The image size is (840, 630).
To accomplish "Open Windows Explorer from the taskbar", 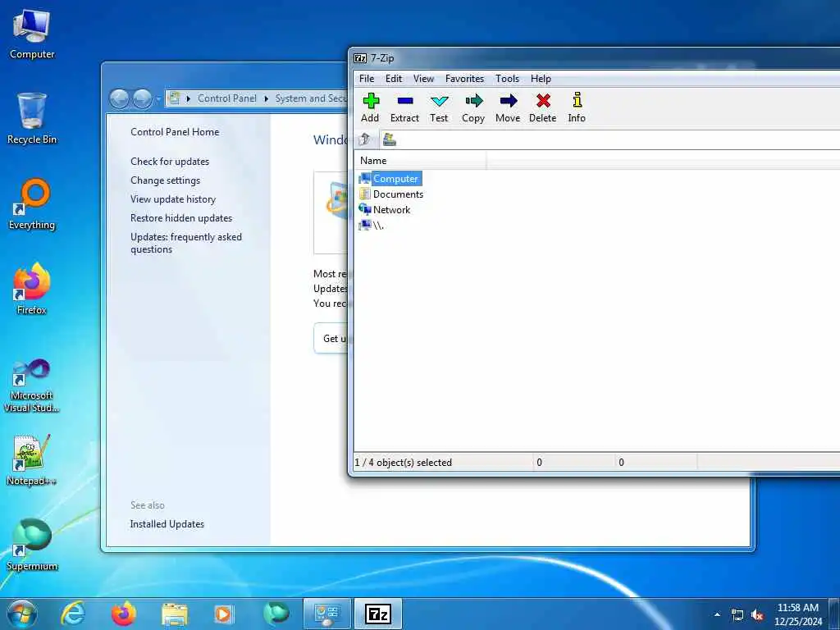I will pyautogui.click(x=175, y=614).
